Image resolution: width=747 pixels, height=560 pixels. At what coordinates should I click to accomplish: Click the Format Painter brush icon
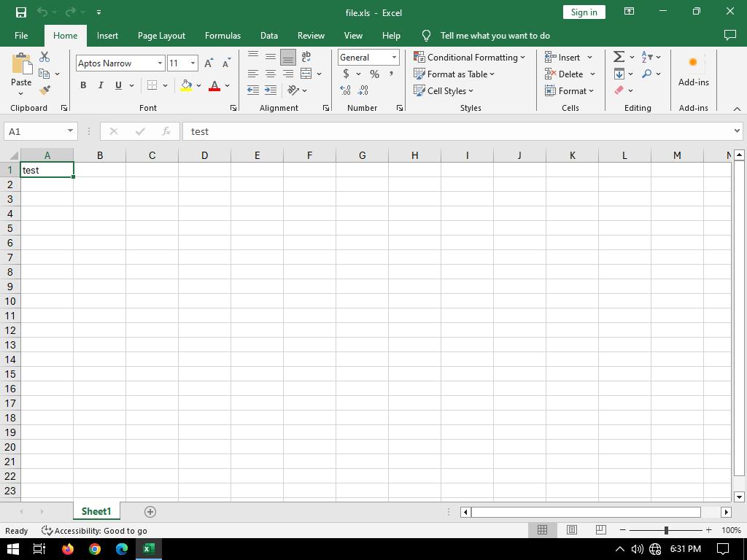pyautogui.click(x=44, y=90)
